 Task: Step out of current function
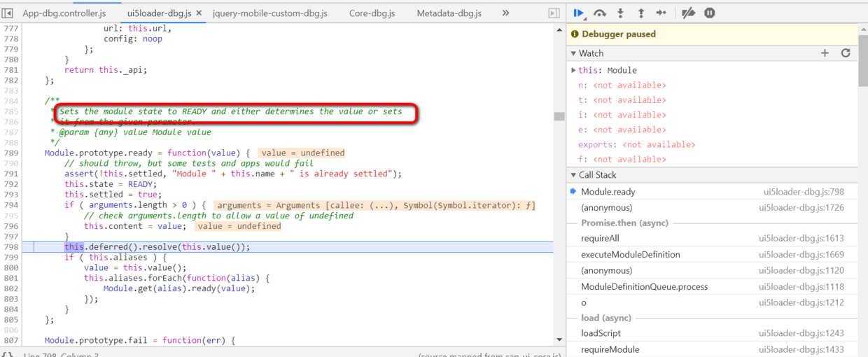pyautogui.click(x=640, y=13)
